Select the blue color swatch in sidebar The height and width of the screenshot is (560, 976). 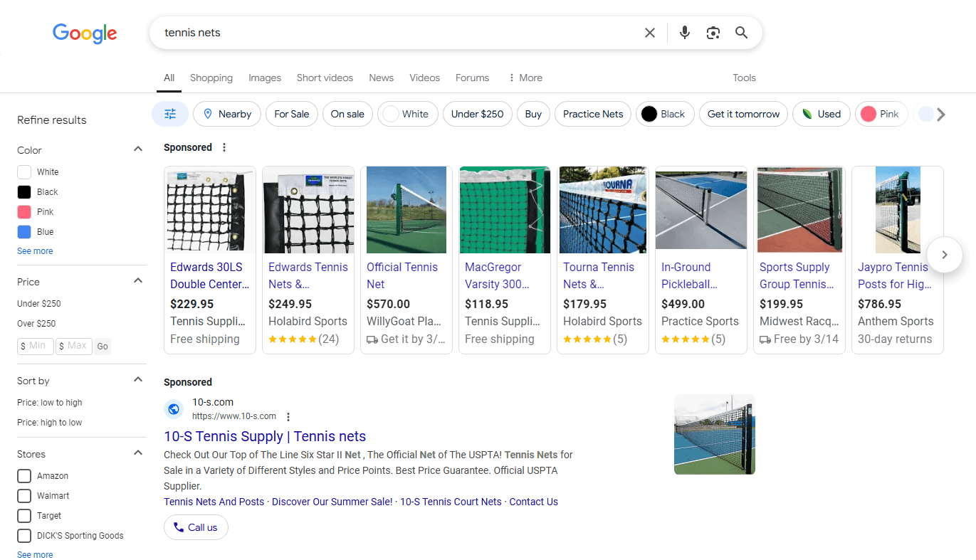click(x=24, y=232)
